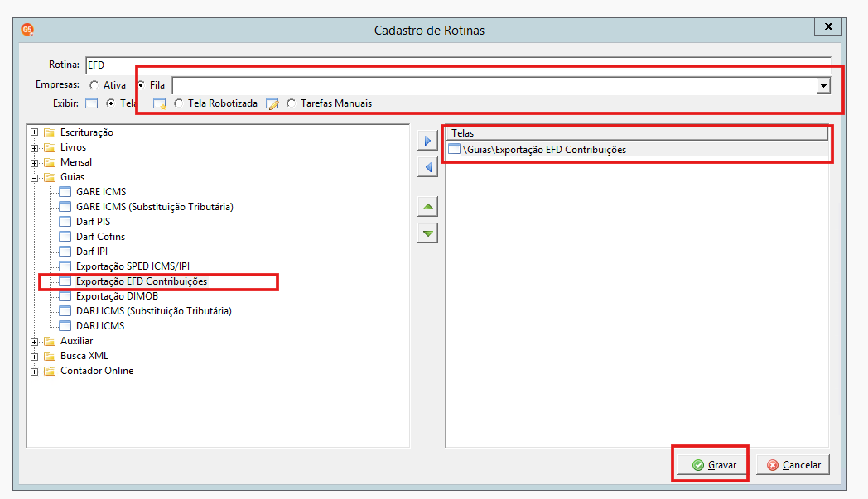Select the Tela Robotizada radio option
Screen dimensions: 868x499
(178, 103)
